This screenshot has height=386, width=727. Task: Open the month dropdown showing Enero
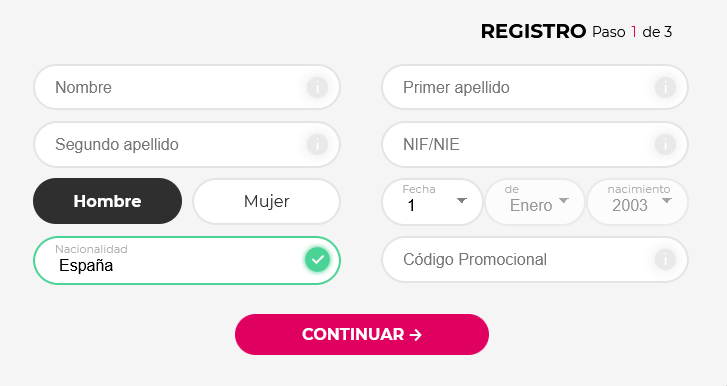pyautogui.click(x=535, y=202)
